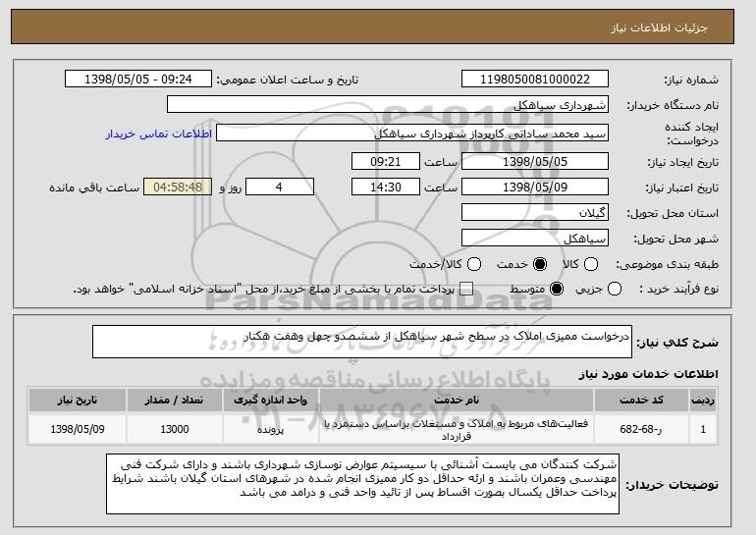Image resolution: width=756 pixels, height=535 pixels.
Task: Click the general description box شرح کلی نیاز
Action: click(362, 342)
